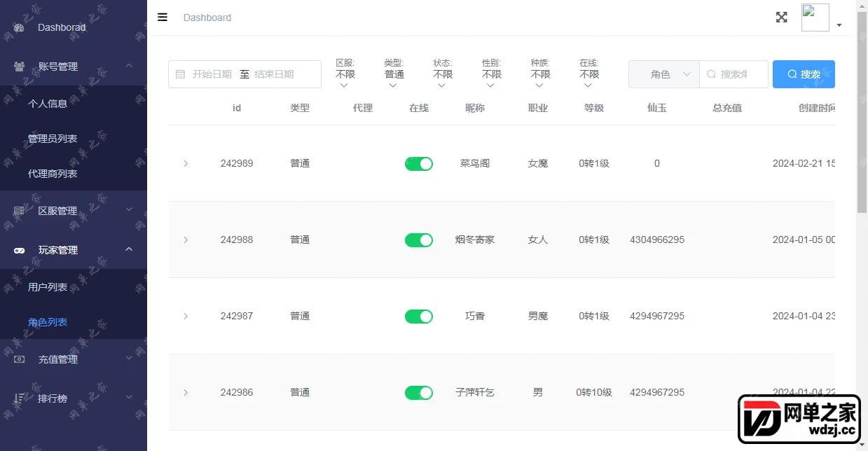The width and height of the screenshot is (868, 451).
Task: Click the avatar dropdown caret
Action: [x=839, y=25]
